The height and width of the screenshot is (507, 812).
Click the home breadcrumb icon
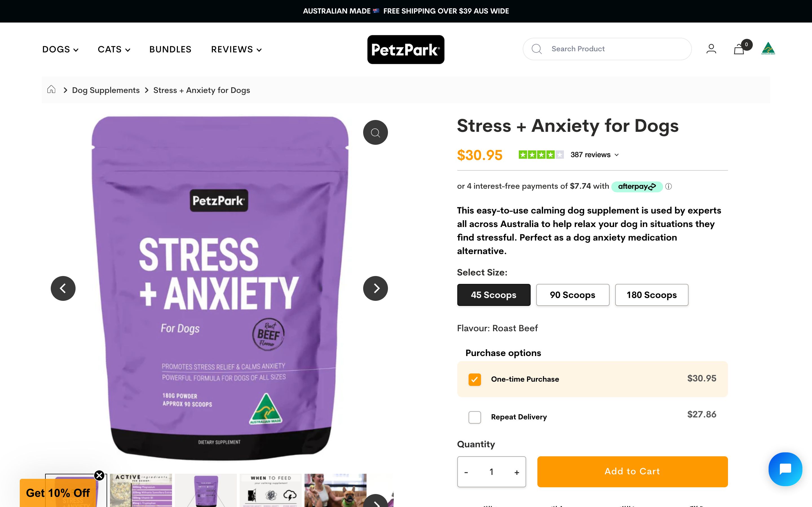[51, 90]
